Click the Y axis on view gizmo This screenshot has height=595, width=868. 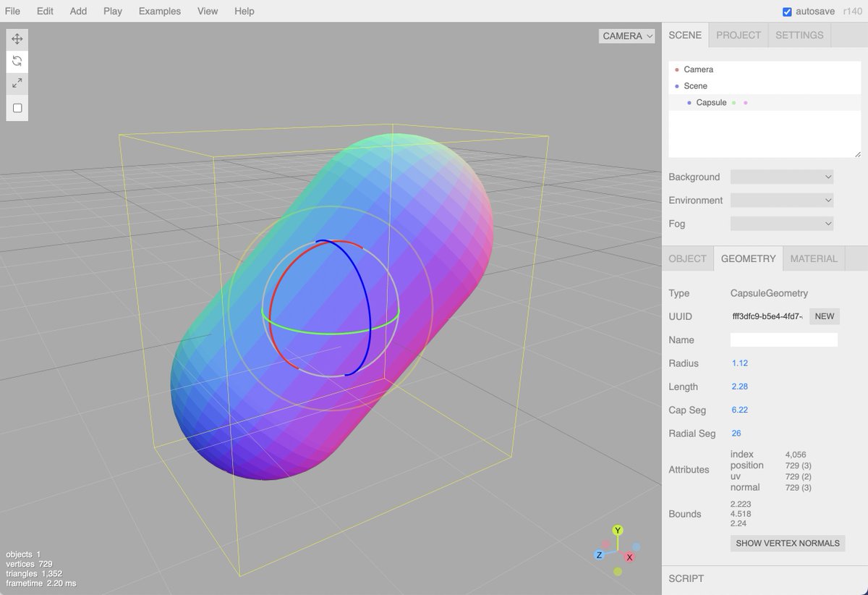click(618, 531)
